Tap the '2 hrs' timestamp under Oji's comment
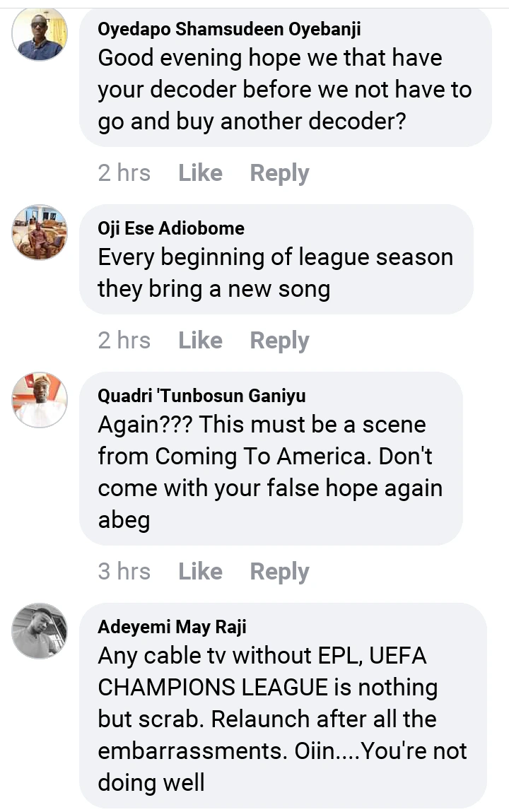 click(124, 341)
